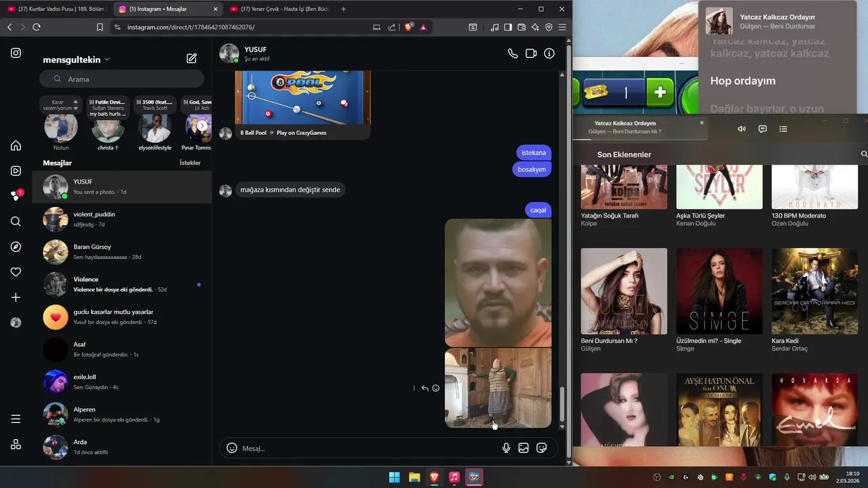Screen dimensions: 868x488
Task: Open sticker picker in message box
Action: click(541, 448)
